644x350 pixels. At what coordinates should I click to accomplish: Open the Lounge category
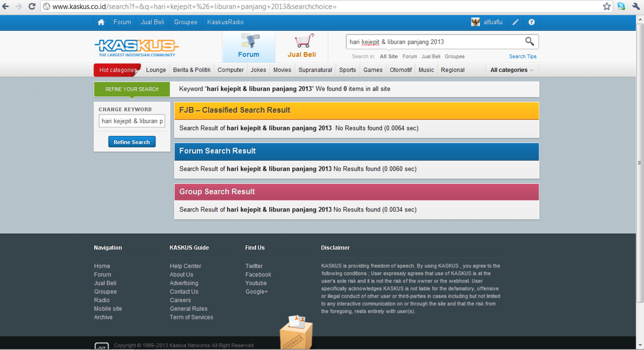tap(156, 70)
